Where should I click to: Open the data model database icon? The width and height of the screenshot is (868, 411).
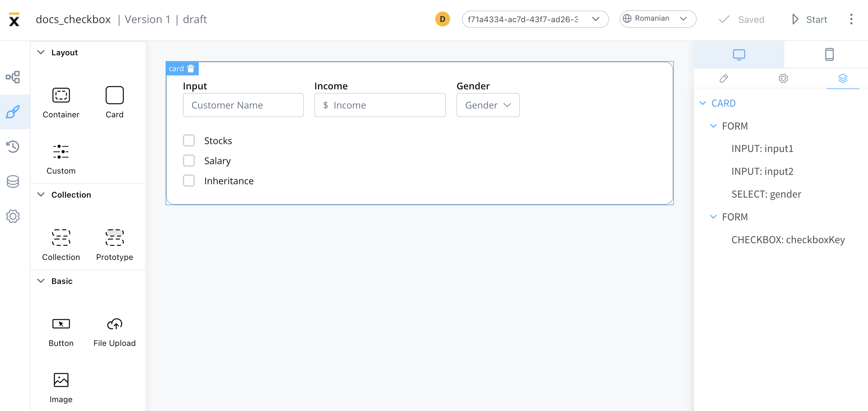[x=13, y=181]
